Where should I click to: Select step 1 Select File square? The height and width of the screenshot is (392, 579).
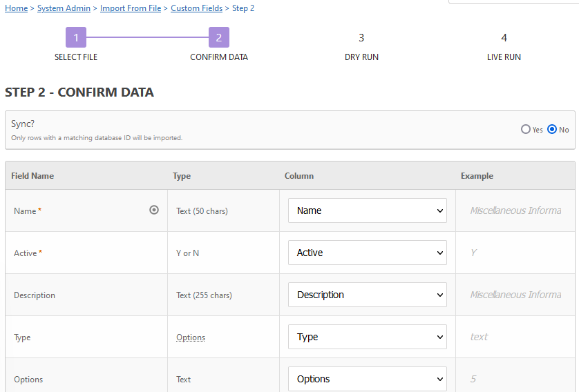[x=76, y=37]
